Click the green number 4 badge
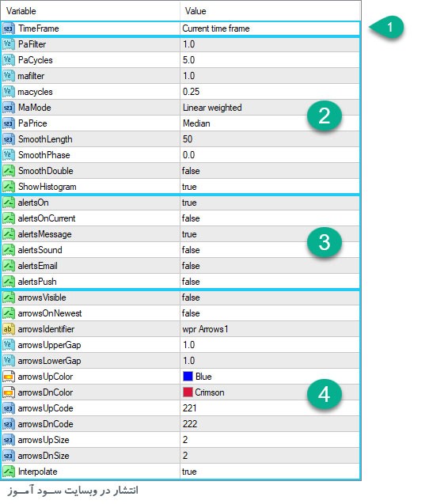429x504 pixels. click(325, 394)
